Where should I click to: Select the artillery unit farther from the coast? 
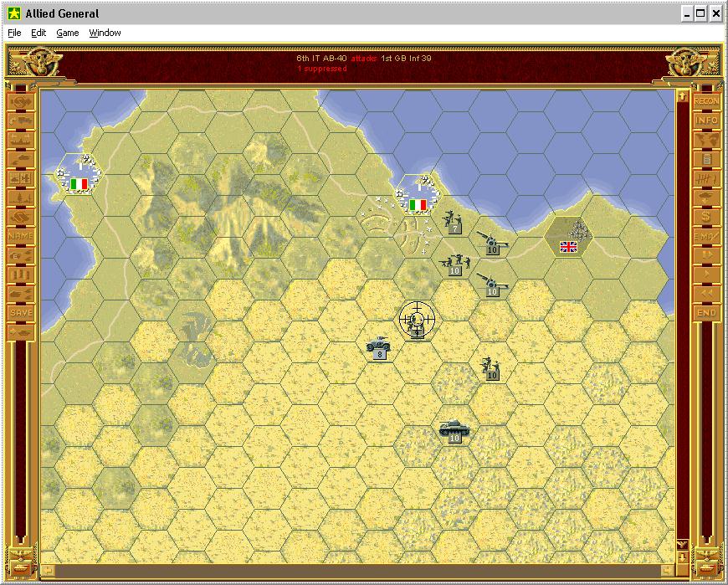tap(492, 285)
